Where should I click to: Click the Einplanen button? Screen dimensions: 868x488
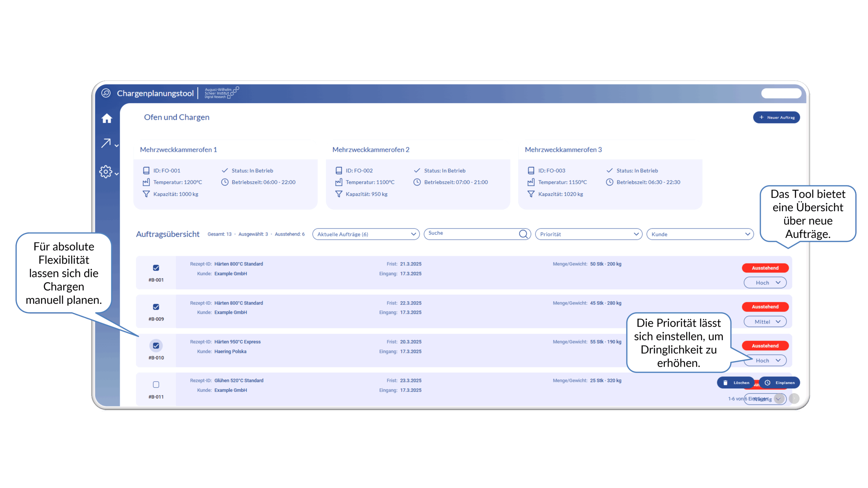pos(779,383)
